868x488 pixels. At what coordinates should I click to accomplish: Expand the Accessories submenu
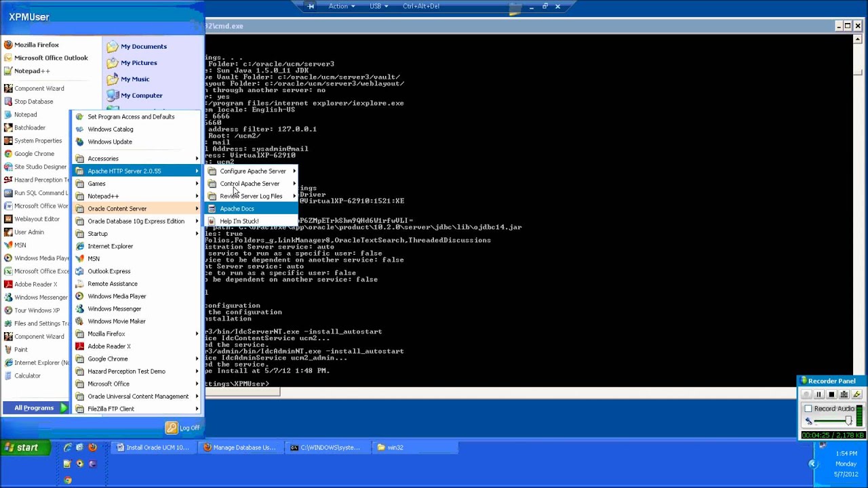coord(137,159)
